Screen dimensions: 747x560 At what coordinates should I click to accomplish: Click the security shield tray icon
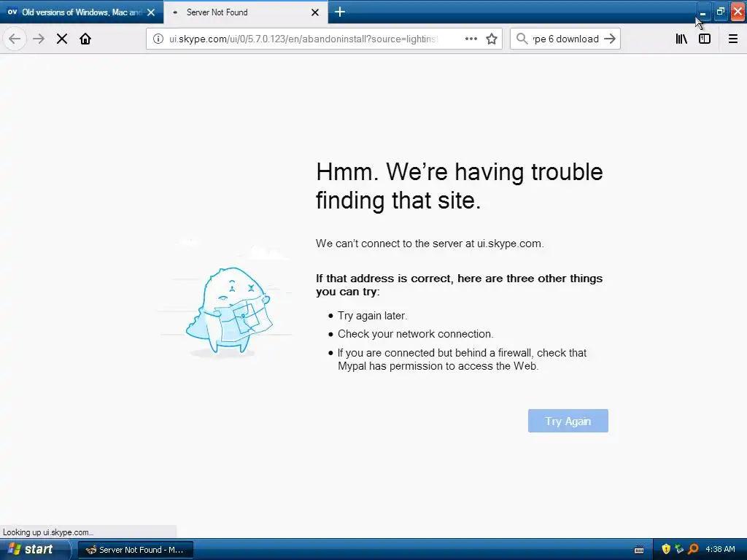[666, 549]
